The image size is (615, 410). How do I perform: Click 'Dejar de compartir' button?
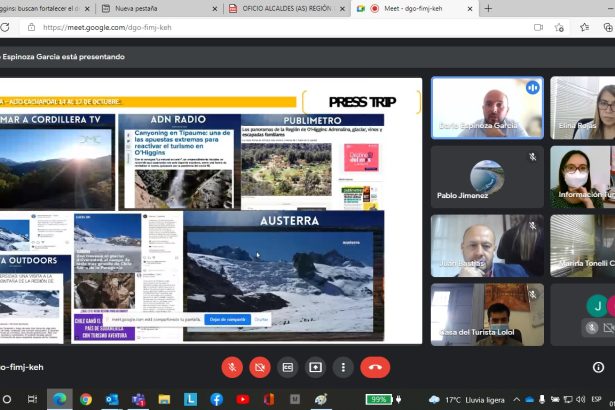[x=227, y=319]
